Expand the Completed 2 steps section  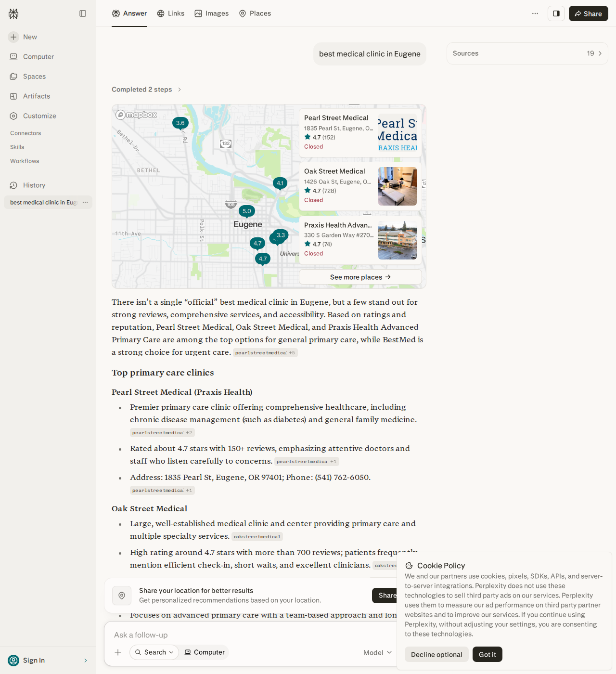coord(147,90)
